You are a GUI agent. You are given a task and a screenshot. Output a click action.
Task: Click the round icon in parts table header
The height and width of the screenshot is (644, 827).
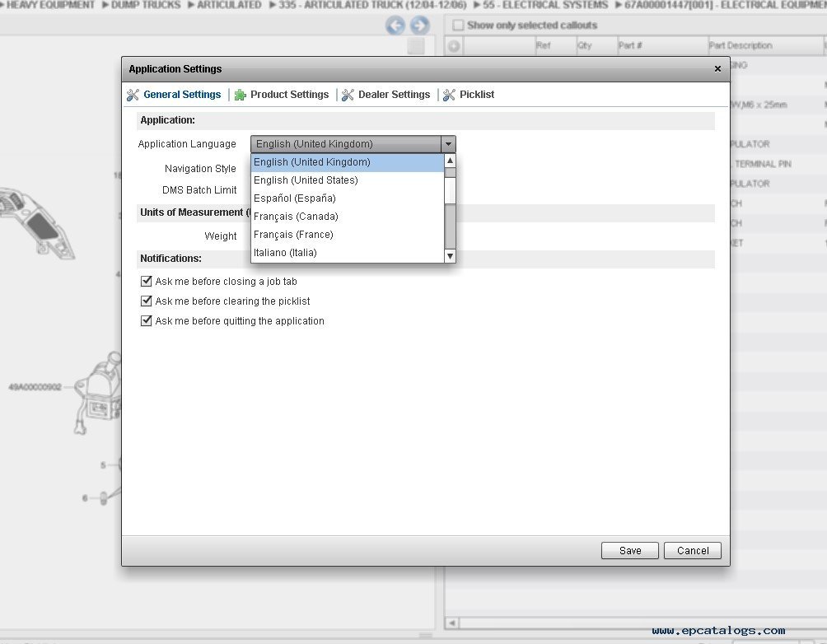pos(453,46)
